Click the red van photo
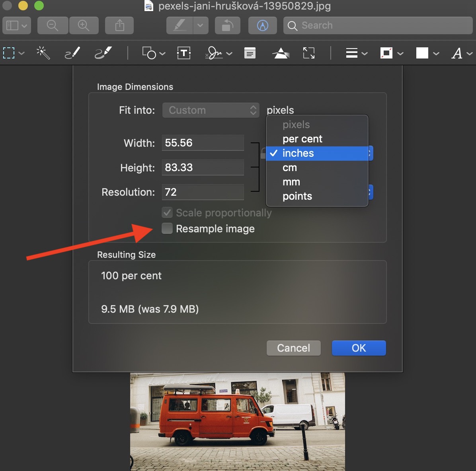 [x=237, y=422]
